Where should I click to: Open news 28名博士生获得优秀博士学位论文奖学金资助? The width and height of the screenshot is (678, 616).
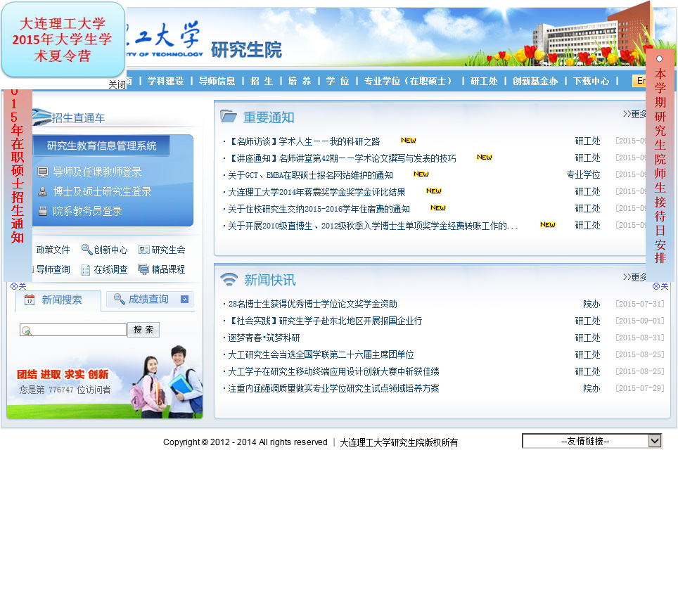312,304
